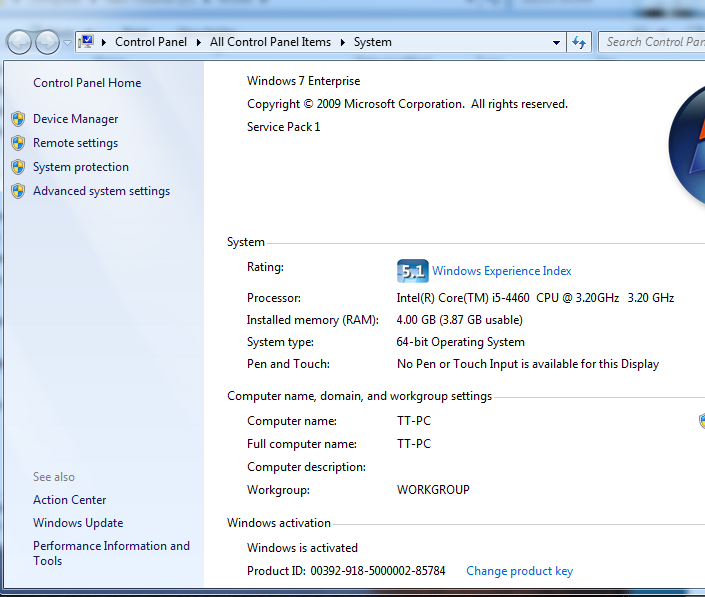Image resolution: width=705 pixels, height=597 pixels.
Task: Click shield icon next to Device Manager
Action: pos(18,119)
